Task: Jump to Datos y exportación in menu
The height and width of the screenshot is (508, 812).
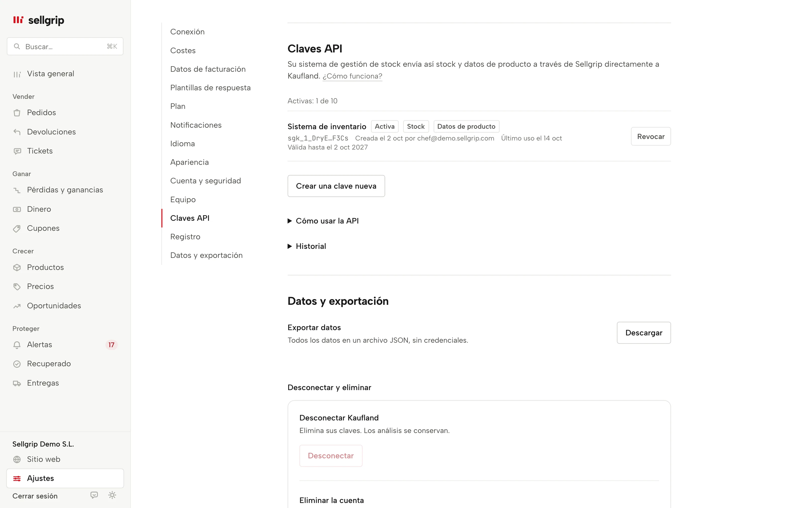Action: coord(206,255)
